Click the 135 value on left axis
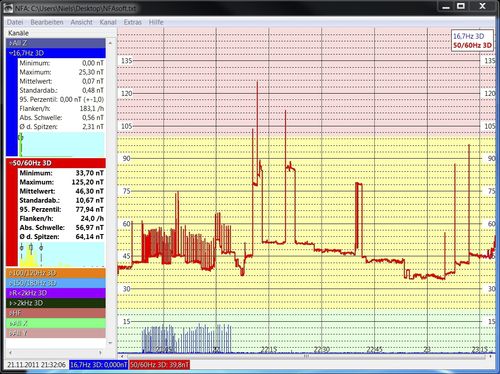The image size is (500, 374). click(x=126, y=61)
